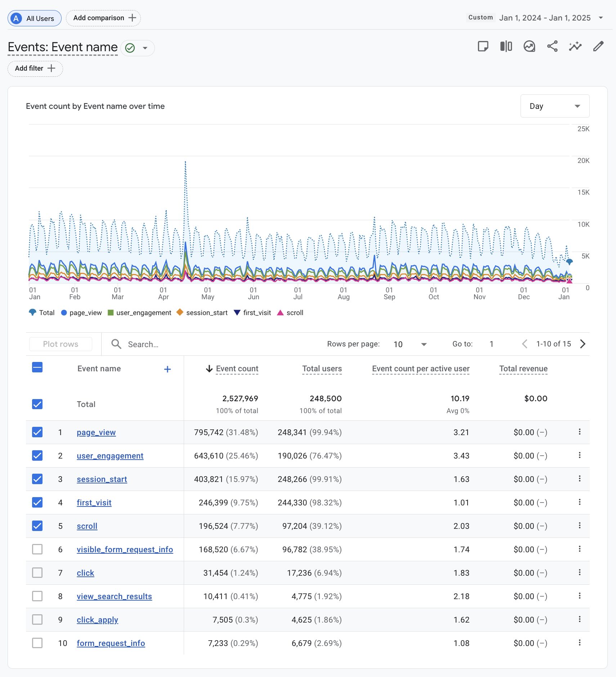Viewport: 616px width, 677px height.
Task: Uncheck the user_engagement row checkbox
Action: point(37,455)
